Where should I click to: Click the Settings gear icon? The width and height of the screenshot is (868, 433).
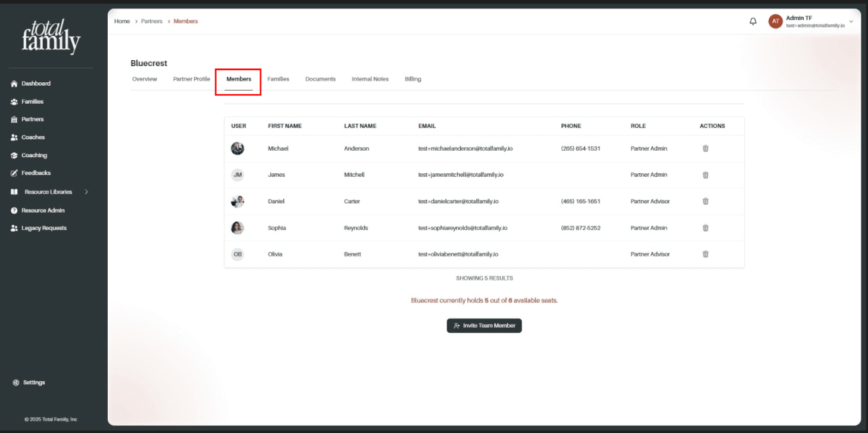pos(16,382)
